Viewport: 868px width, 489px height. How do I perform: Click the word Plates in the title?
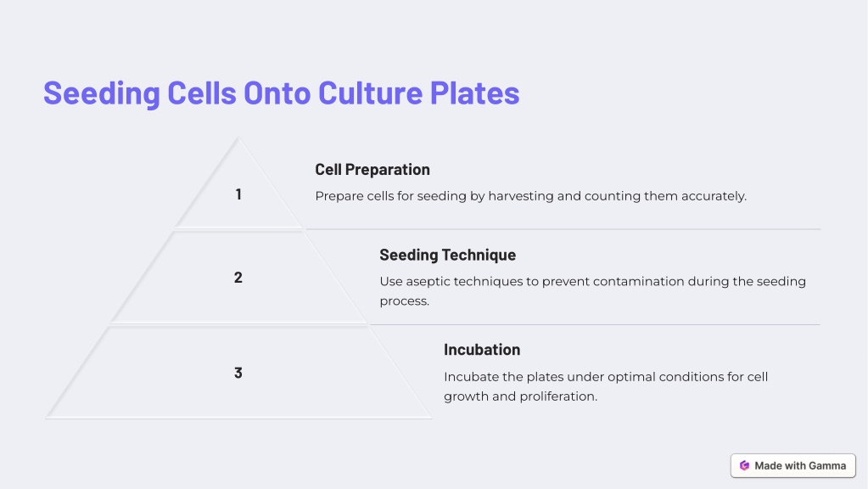point(475,93)
